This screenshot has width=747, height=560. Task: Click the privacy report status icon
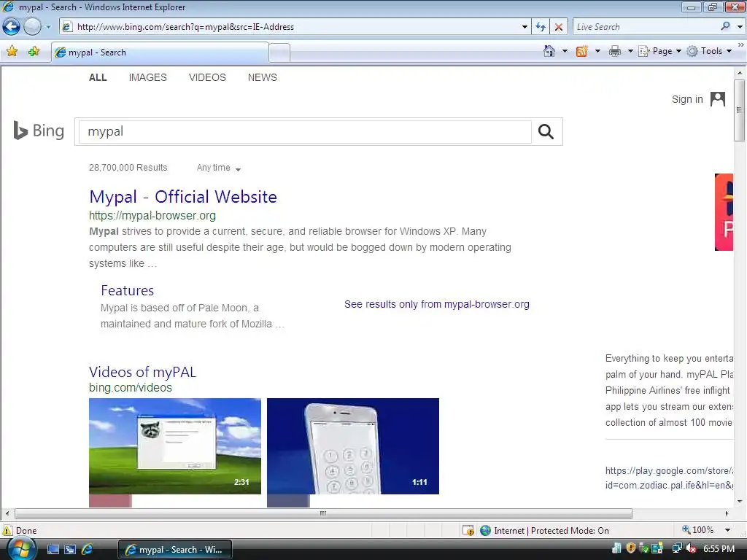coord(468,531)
